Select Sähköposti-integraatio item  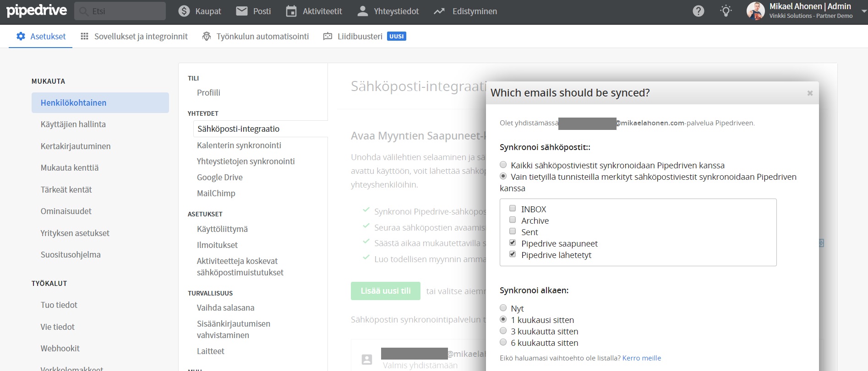tap(260, 129)
